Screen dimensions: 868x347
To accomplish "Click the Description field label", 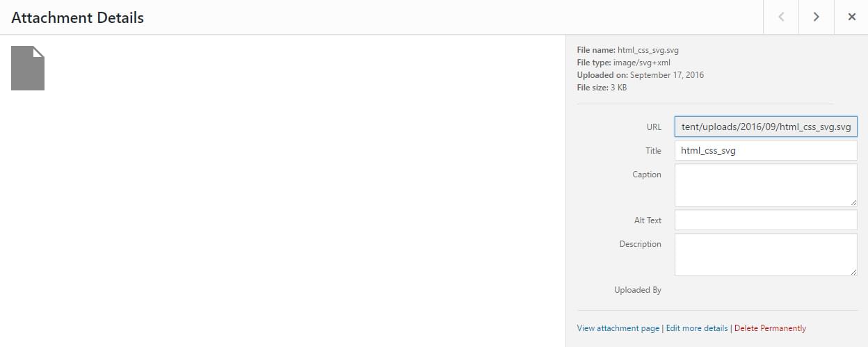I will (x=641, y=244).
